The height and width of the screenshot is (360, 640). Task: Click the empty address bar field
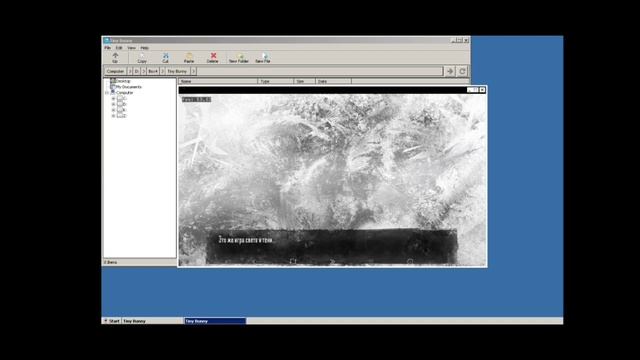pyautogui.click(x=320, y=71)
